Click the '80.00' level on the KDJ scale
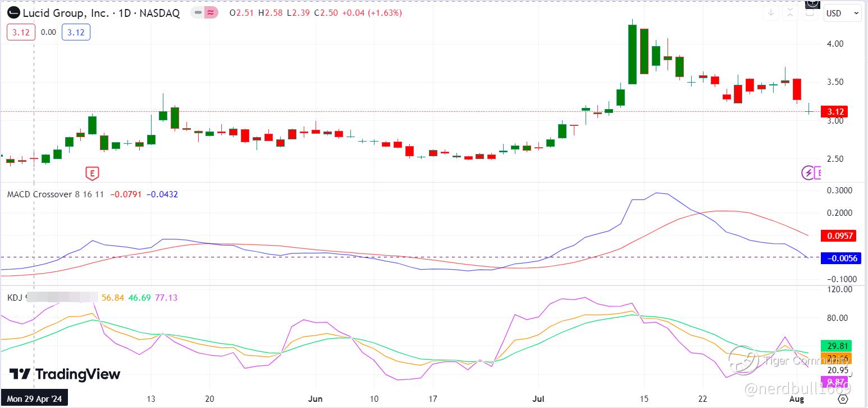 (838, 318)
